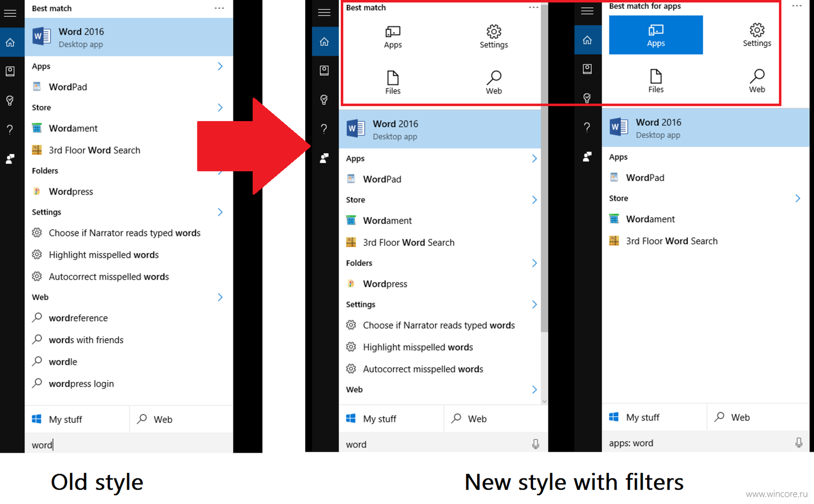Image resolution: width=814 pixels, height=504 pixels.
Task: Click feedback icon in 'apps: word' panel
Action: pos(587,157)
